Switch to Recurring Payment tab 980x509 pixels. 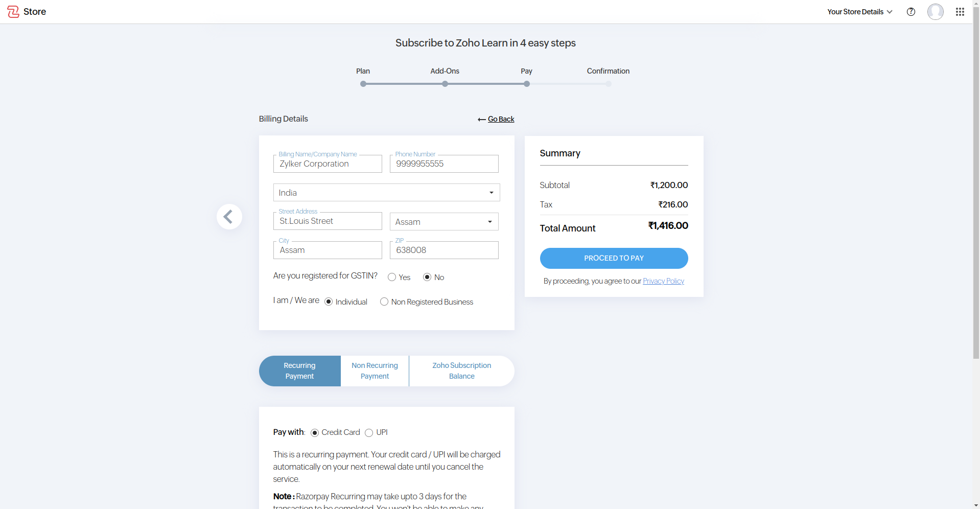coord(300,371)
